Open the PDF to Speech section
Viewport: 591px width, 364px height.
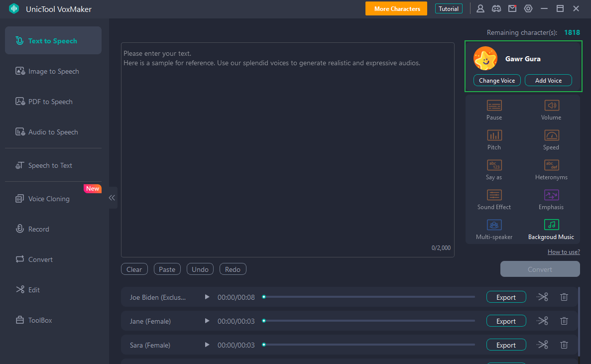(x=50, y=102)
